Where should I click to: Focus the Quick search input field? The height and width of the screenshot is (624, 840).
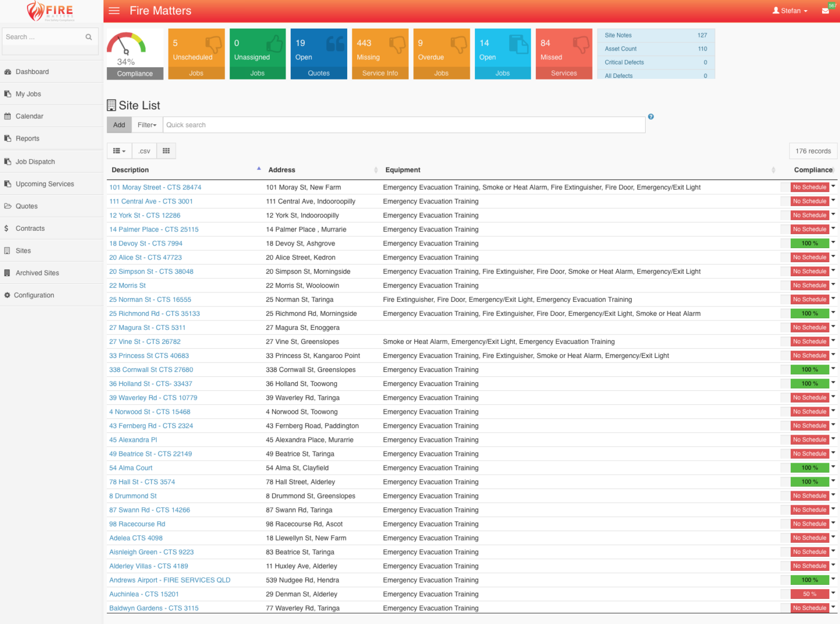(x=403, y=125)
